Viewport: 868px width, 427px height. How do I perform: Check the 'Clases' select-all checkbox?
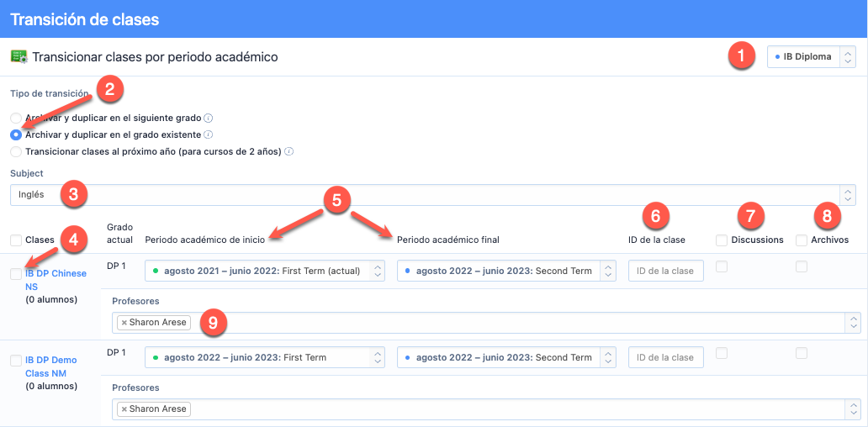point(16,240)
